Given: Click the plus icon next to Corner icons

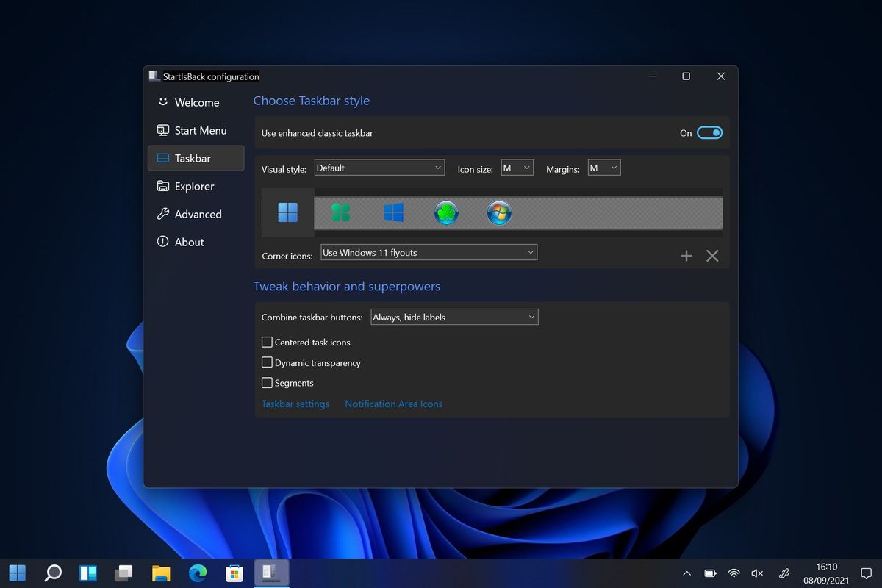Looking at the screenshot, I should click(686, 256).
